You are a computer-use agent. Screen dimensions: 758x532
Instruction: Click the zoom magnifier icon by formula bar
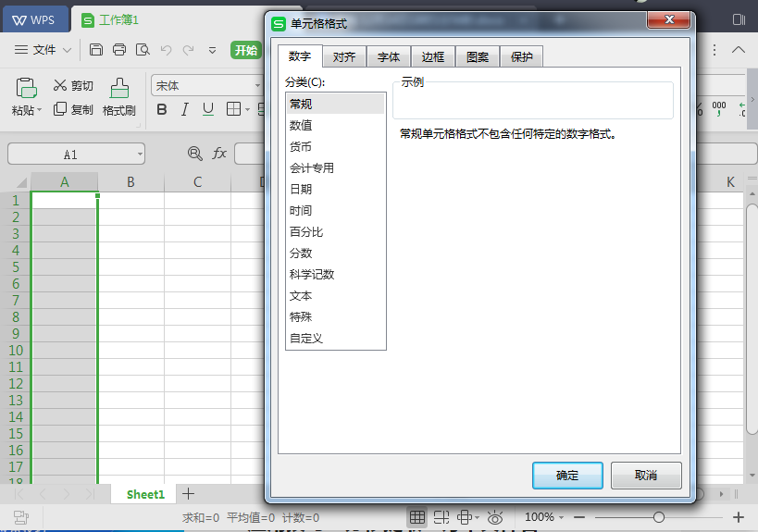coord(194,154)
